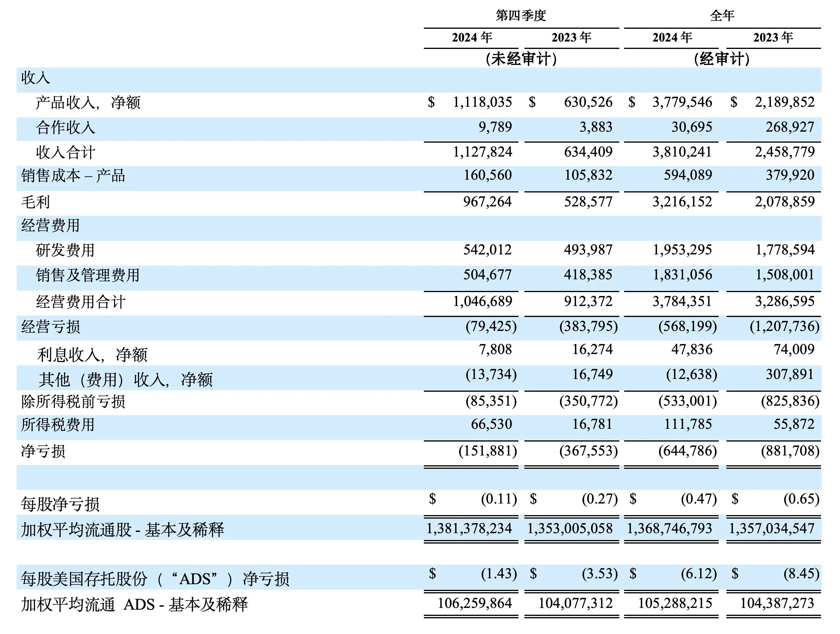Screen dimensions: 840x634
Task: Click the 每股净亏损 row label
Action: 61,504
